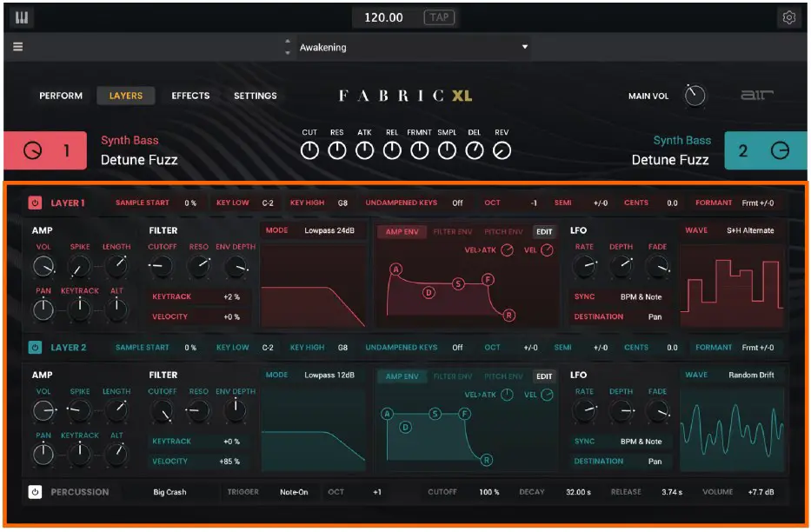Step preset with up/down arrows beside Awakening
The width and height of the screenshot is (811, 532).
coord(288,47)
